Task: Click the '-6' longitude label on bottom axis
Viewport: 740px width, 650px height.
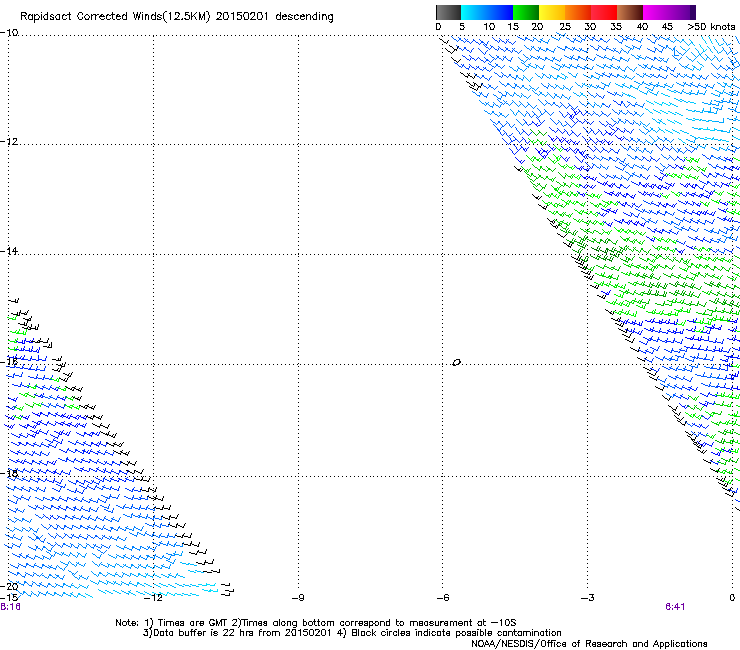Action: pyautogui.click(x=442, y=598)
